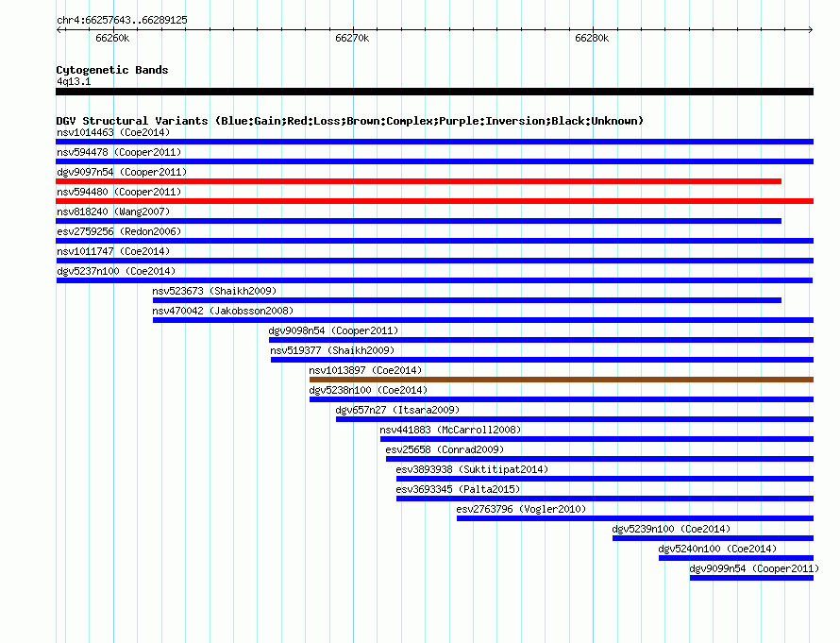Screen dimensions: 840x643
Task: Click the black 4q13.1 cytogenetic band bar
Action: tap(434, 92)
